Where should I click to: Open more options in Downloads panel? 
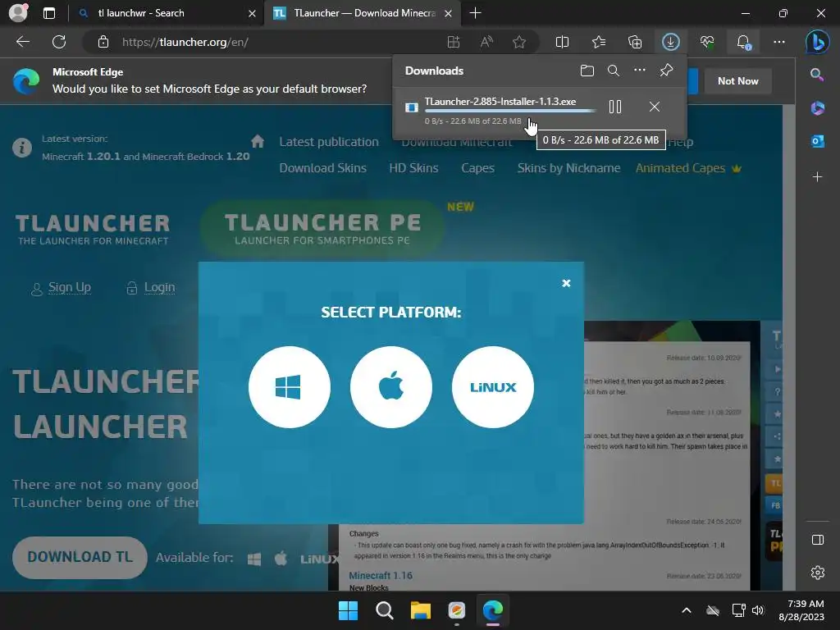640,71
